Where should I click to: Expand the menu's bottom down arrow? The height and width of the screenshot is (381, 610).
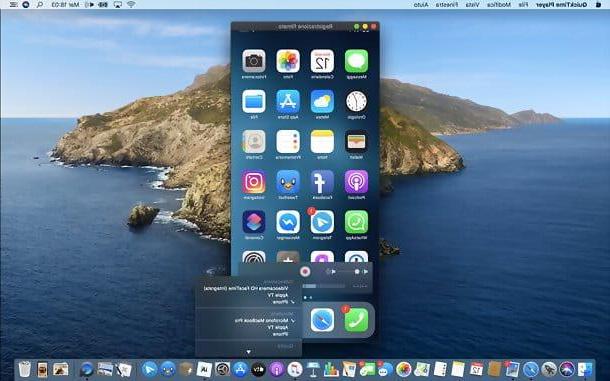(249, 352)
